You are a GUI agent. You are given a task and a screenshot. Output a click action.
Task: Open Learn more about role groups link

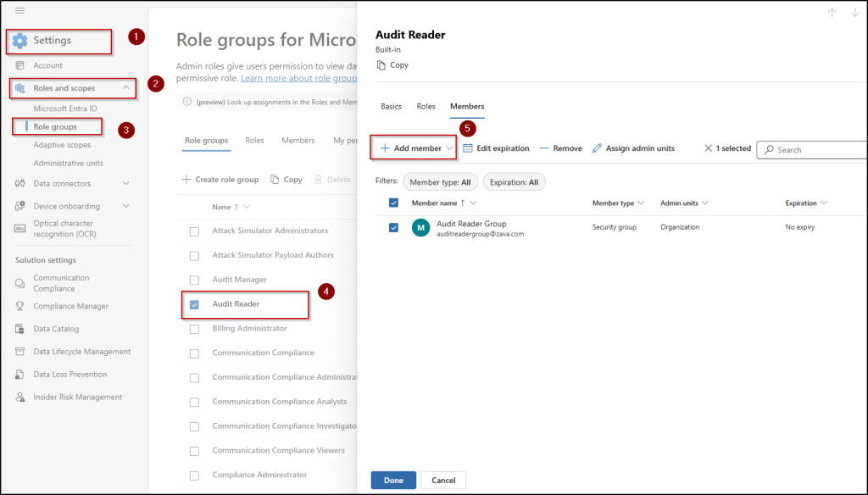[x=299, y=78]
